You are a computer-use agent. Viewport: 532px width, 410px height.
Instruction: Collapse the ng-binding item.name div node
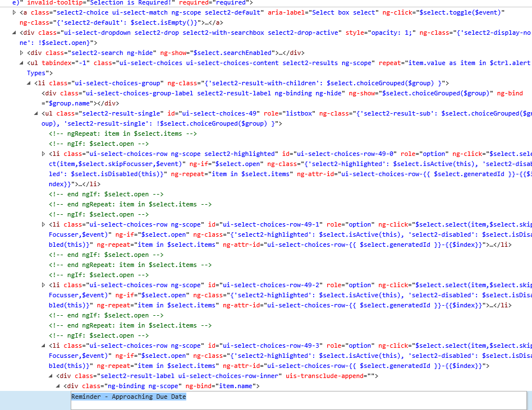point(58,386)
